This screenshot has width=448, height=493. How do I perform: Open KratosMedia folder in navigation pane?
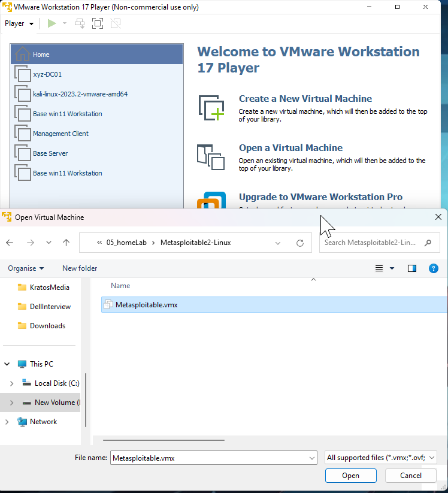tap(43, 288)
